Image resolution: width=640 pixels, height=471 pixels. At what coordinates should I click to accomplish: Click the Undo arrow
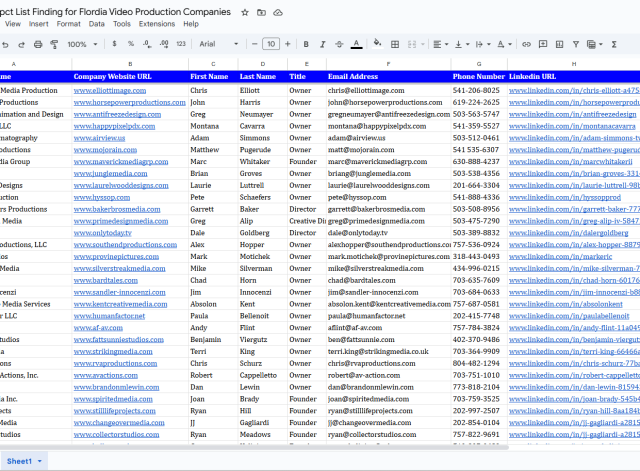point(5,44)
